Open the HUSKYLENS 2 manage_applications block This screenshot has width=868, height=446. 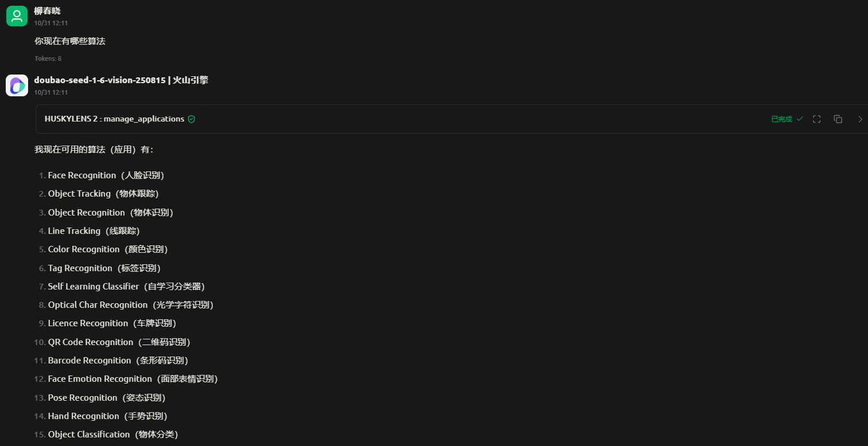pos(114,119)
